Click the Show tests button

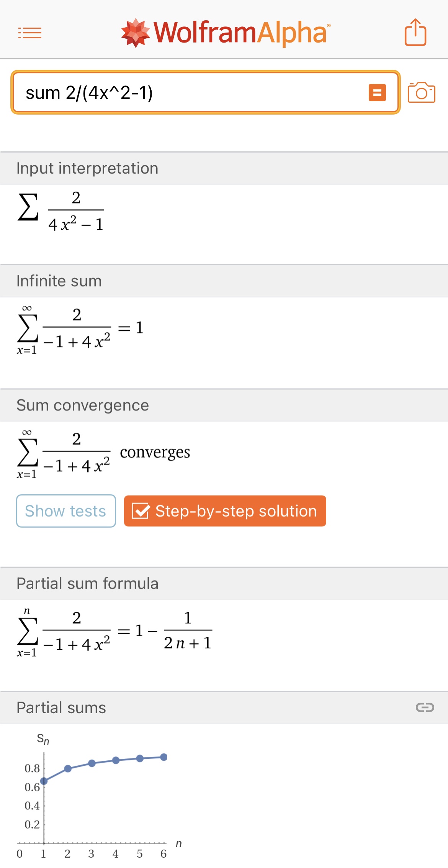(x=66, y=511)
